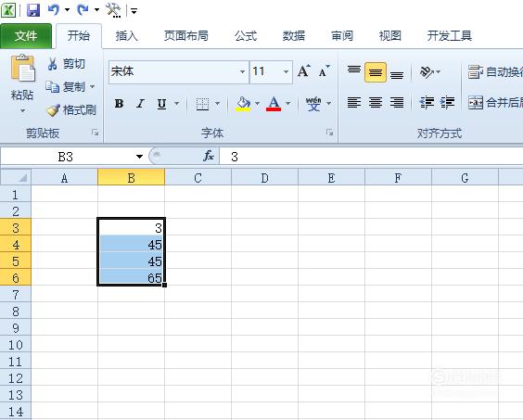Click the Format Painter brush icon

click(x=53, y=110)
